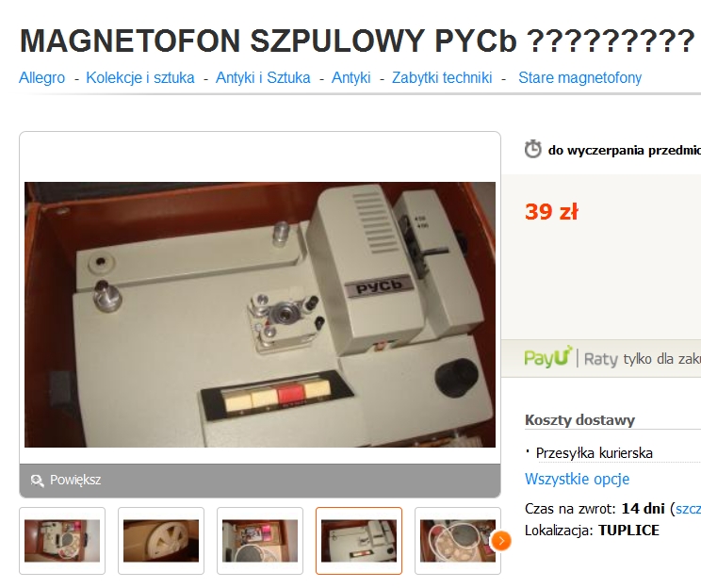Image resolution: width=701 pixels, height=588 pixels.
Task: Go to Kolekcje i sztuka category
Action: point(140,78)
